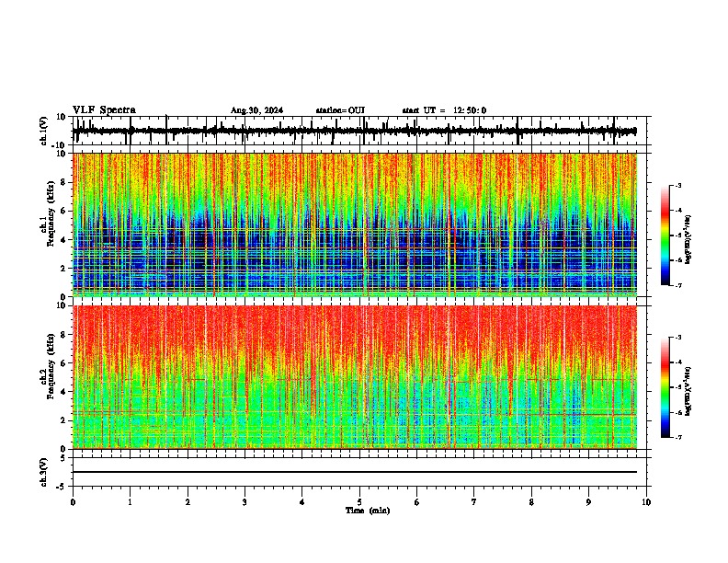This screenshot has height=563, width=728.
Task: Click the start UT time '12:50:0'
Action: pyautogui.click(x=470, y=110)
